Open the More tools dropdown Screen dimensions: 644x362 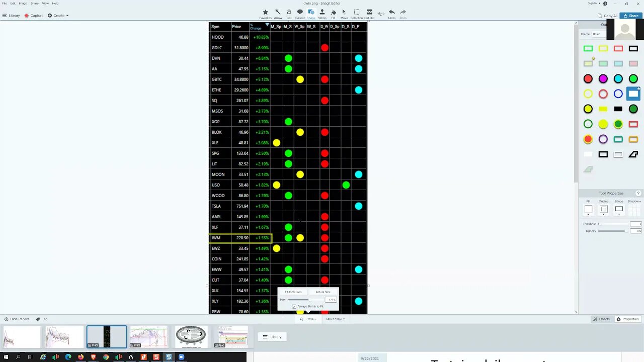[381, 14]
